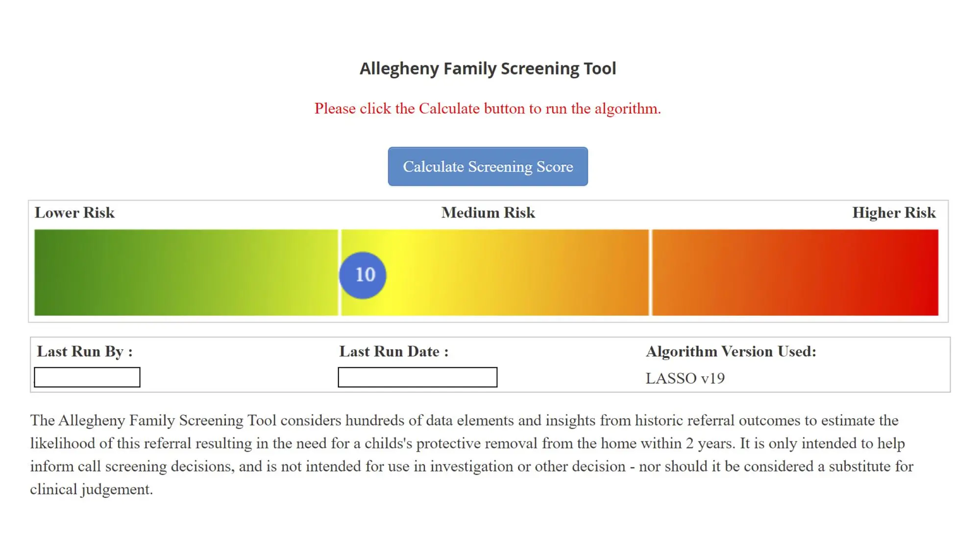Viewport: 980px width, 549px height.
Task: Click inside the Last Run Date field
Action: tap(417, 377)
